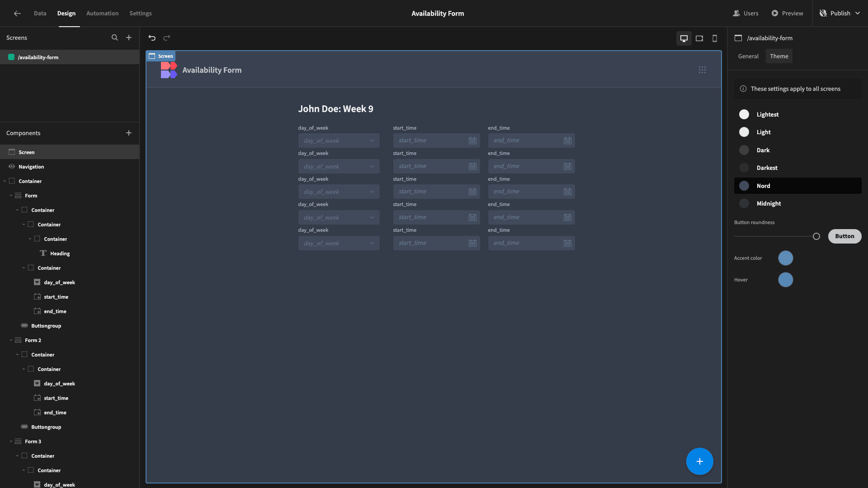Add a new component with plus icon
This screenshot has width=868, height=488.
(x=129, y=133)
